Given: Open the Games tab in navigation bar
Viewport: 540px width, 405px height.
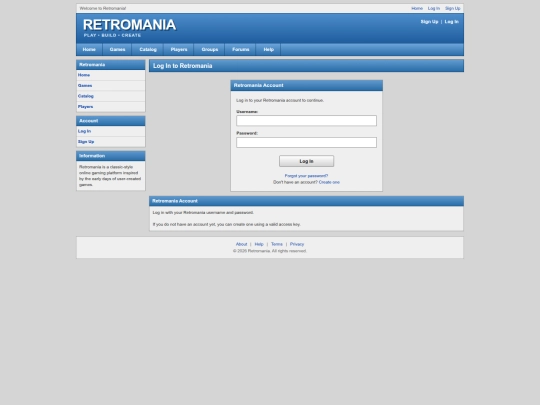Looking at the screenshot, I should [x=117, y=50].
